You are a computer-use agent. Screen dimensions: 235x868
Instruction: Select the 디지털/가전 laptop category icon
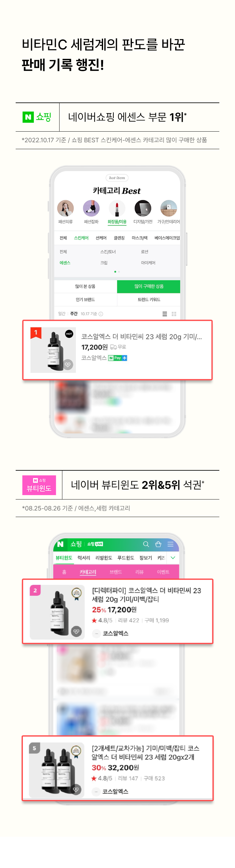(x=143, y=208)
